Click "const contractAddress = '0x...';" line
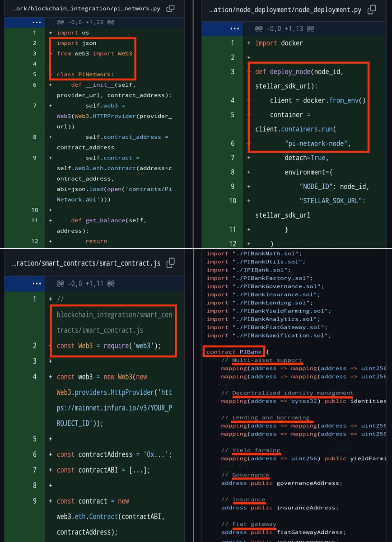Screen dimensions: 392x542 click(x=114, y=454)
